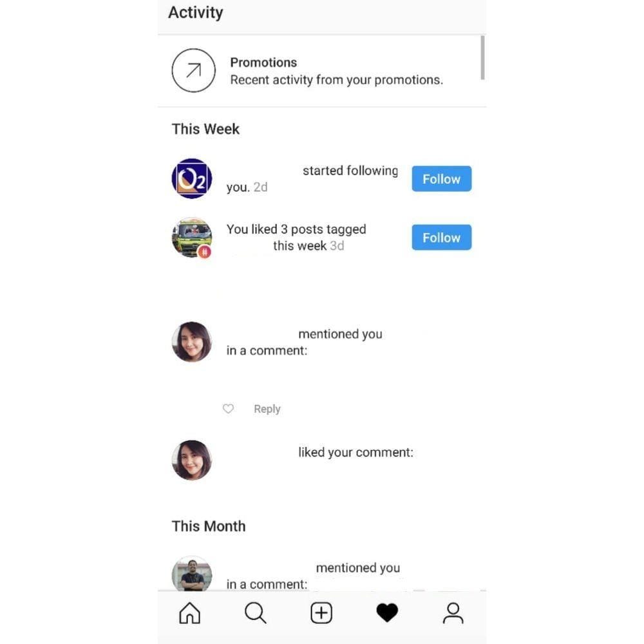Tap the New Post plus icon
The image size is (644, 644).
click(x=321, y=613)
